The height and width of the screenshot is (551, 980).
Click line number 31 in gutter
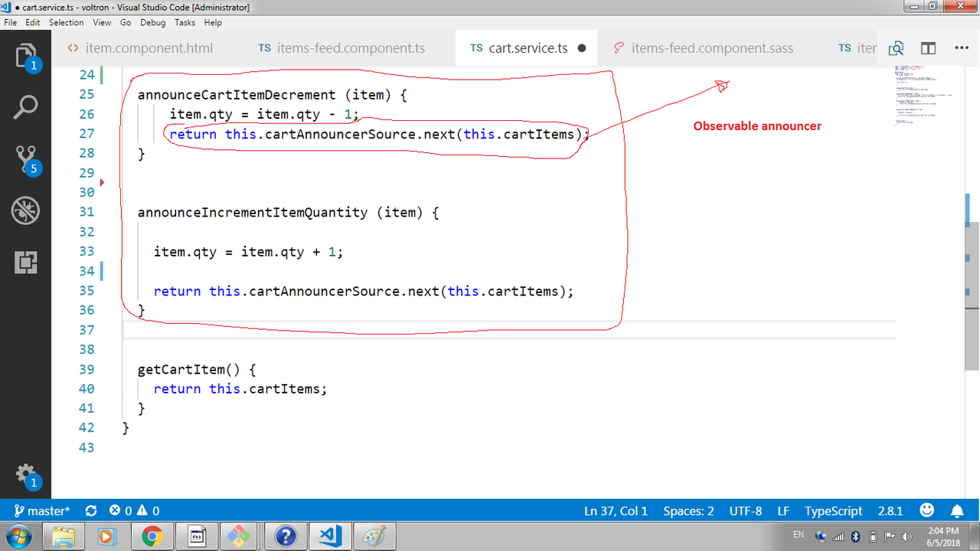click(x=87, y=212)
